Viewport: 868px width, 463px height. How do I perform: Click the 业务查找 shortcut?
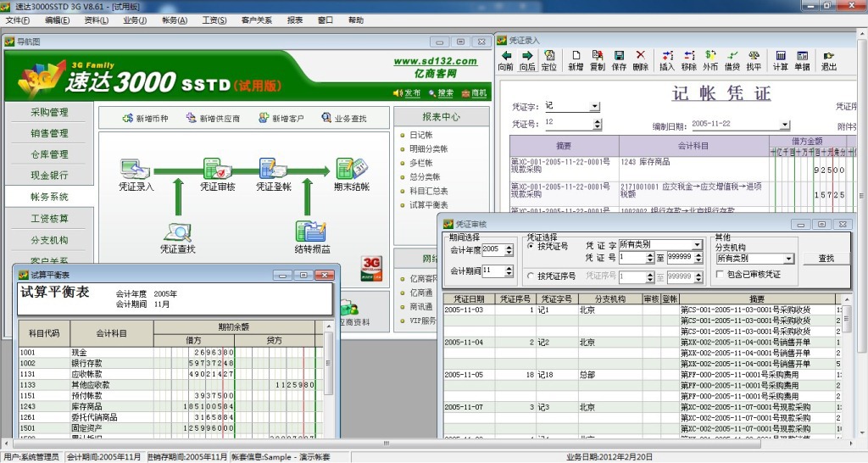tap(344, 118)
